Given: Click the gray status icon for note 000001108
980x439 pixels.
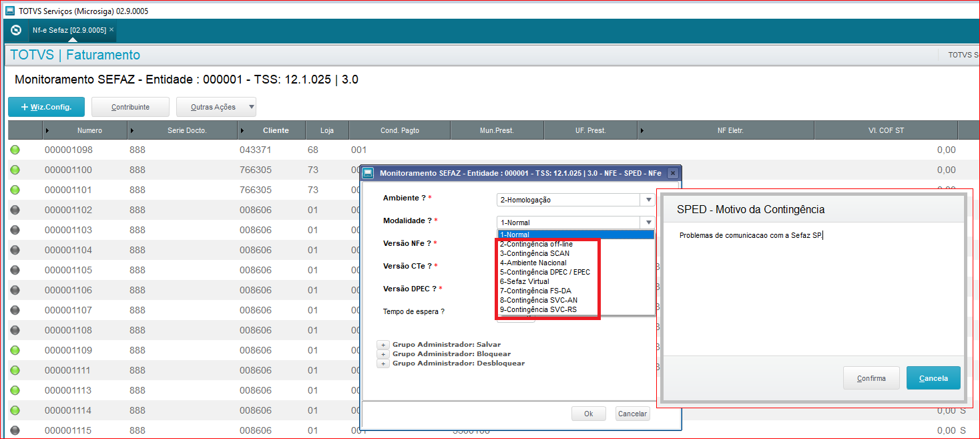Looking at the screenshot, I should click(x=15, y=330).
